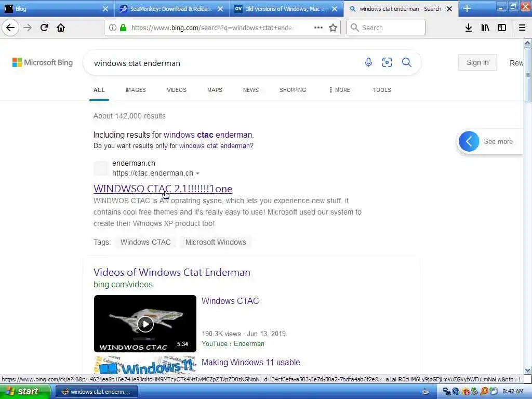Image resolution: width=532 pixels, height=399 pixels.
Task: Click the 8:42 AM taskbar clock
Action: click(x=513, y=392)
